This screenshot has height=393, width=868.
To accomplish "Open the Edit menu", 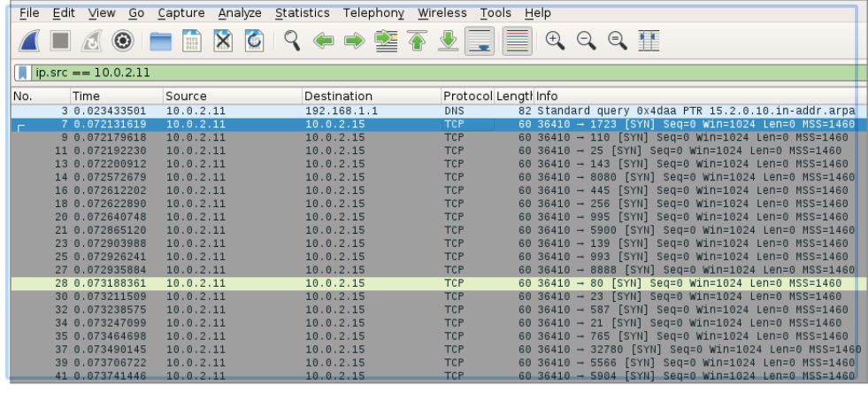I will (64, 12).
